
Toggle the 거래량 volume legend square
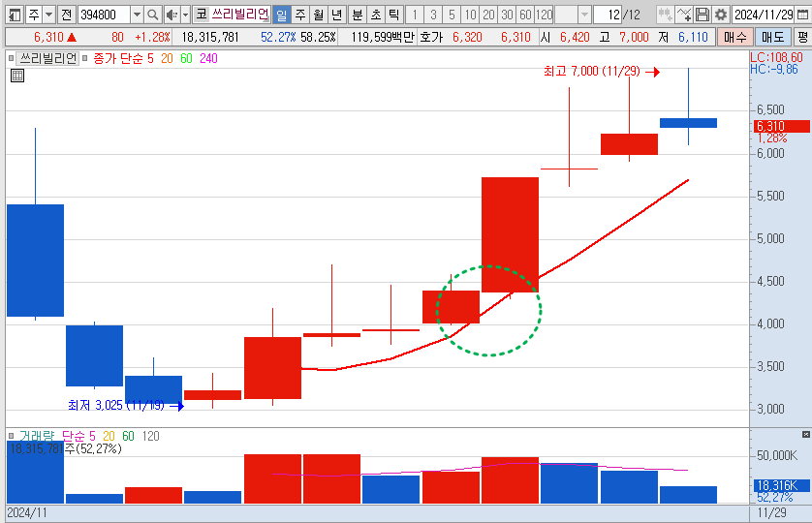point(11,436)
